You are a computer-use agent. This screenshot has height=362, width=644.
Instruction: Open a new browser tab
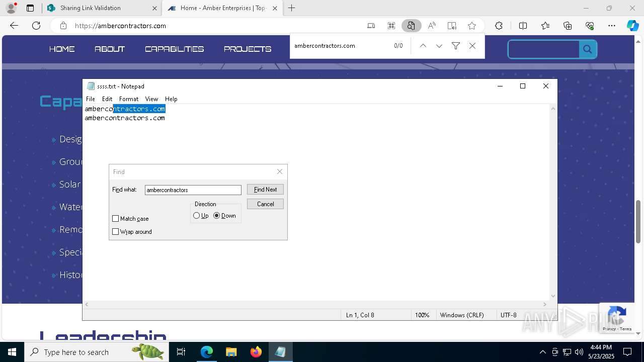point(292,8)
